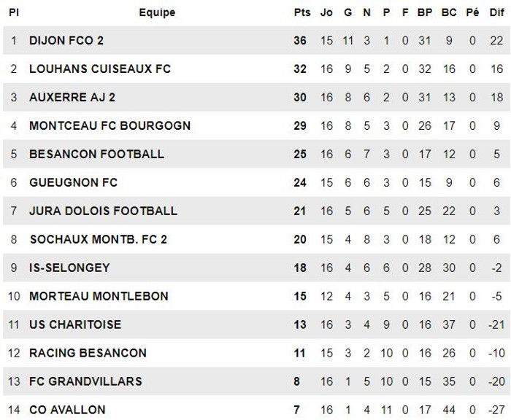Click JURA DOLOIS FOOTBALL team name
This screenshot has width=511, height=420.
click(x=104, y=211)
